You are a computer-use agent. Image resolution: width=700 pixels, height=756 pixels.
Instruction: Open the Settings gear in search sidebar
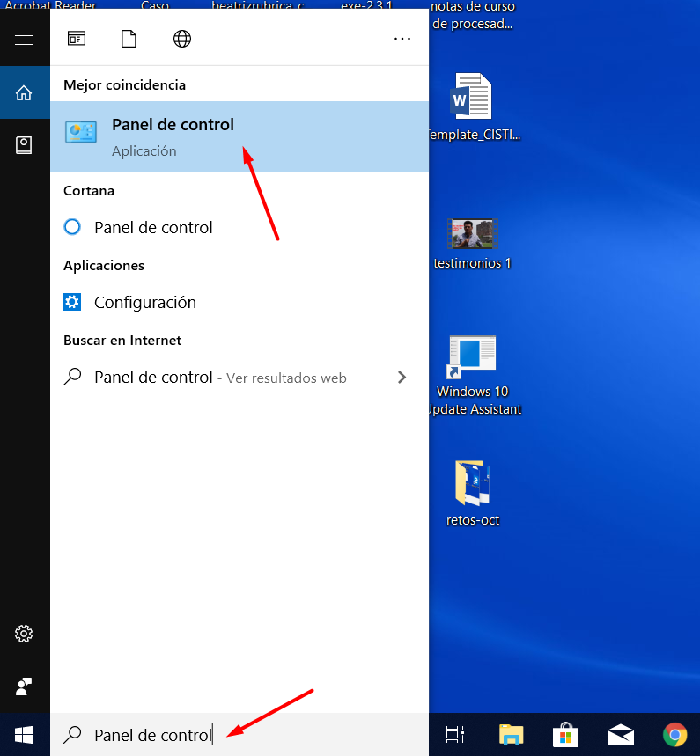click(x=24, y=634)
